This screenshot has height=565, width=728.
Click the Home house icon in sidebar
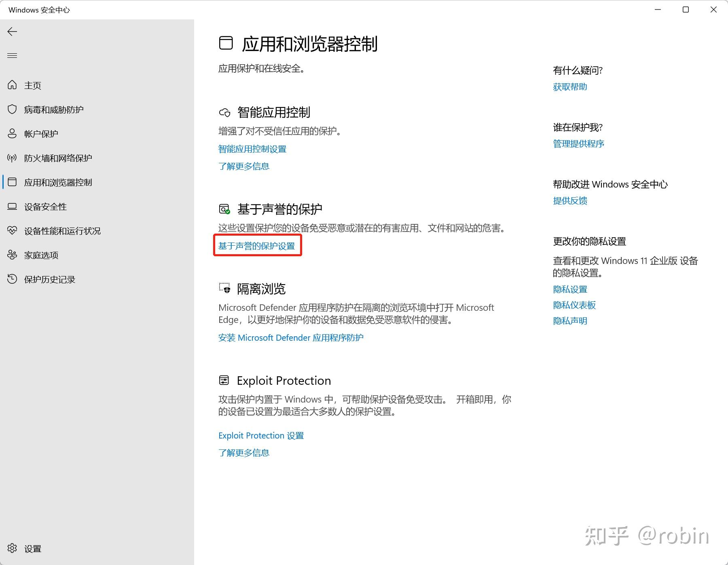coord(12,85)
